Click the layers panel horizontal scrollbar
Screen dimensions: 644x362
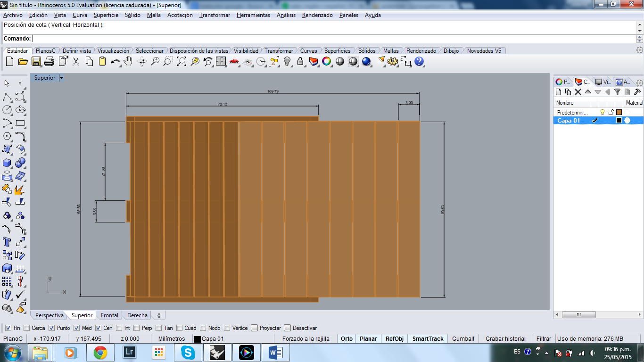[x=598, y=314]
